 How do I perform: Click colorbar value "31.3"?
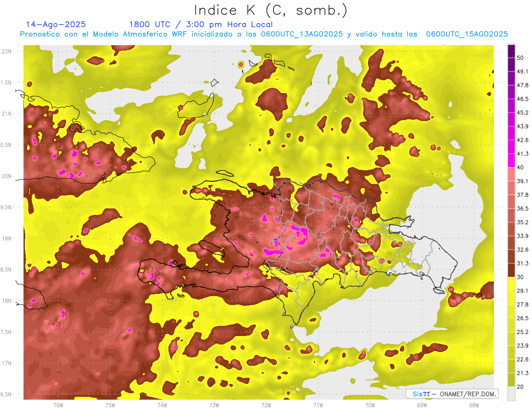click(x=522, y=263)
